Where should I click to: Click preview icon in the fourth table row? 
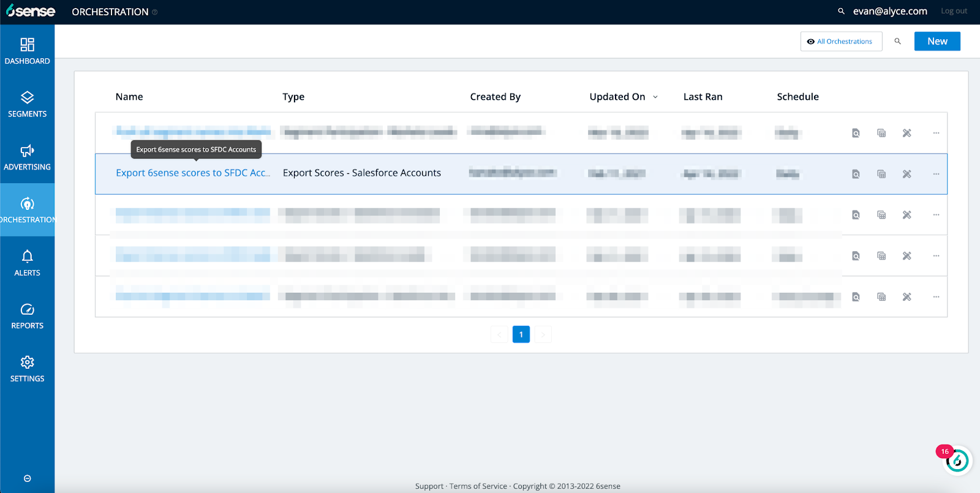(856, 256)
